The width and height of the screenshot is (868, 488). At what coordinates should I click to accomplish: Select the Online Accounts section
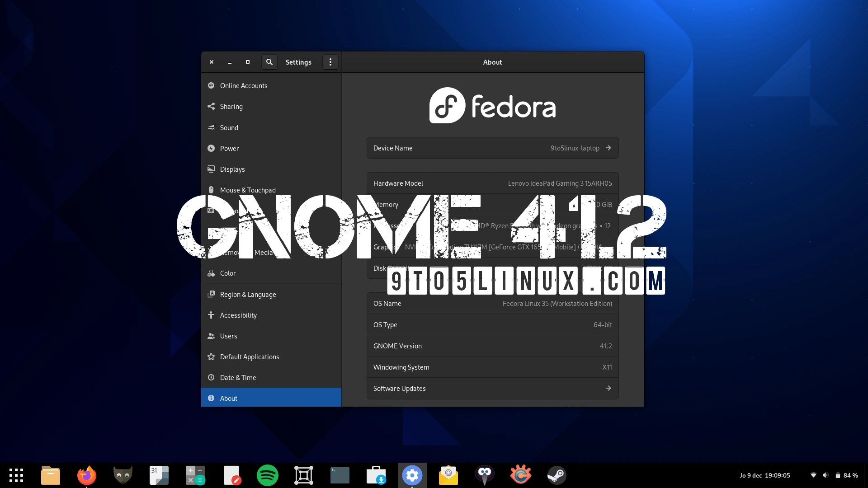tap(244, 85)
